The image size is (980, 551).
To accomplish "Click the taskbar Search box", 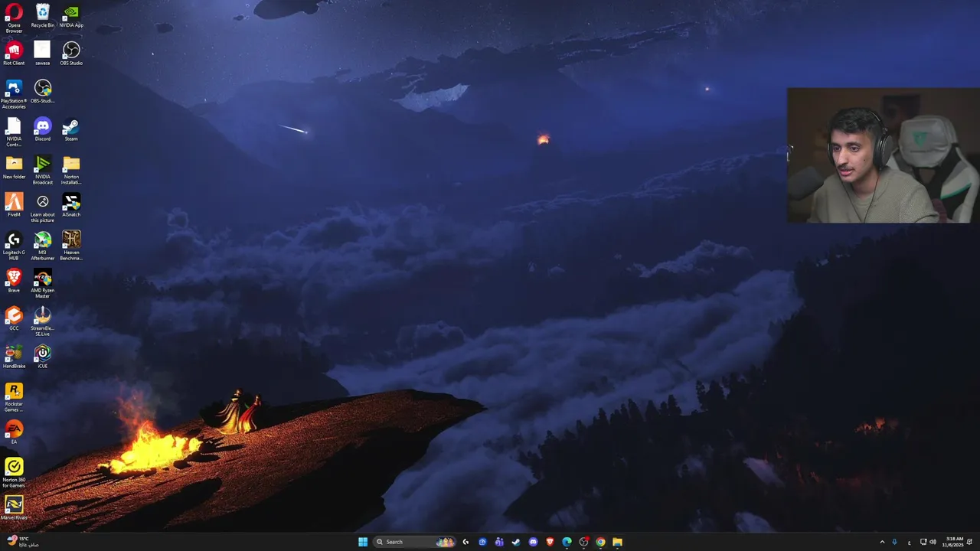I will (415, 542).
